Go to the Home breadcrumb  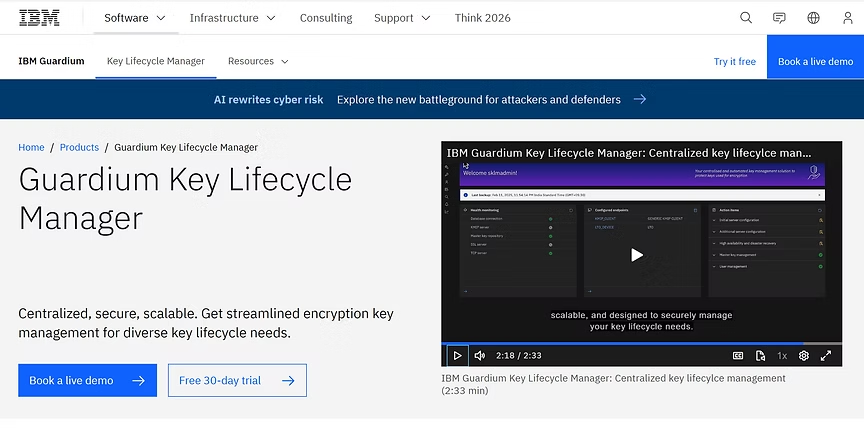(31, 147)
